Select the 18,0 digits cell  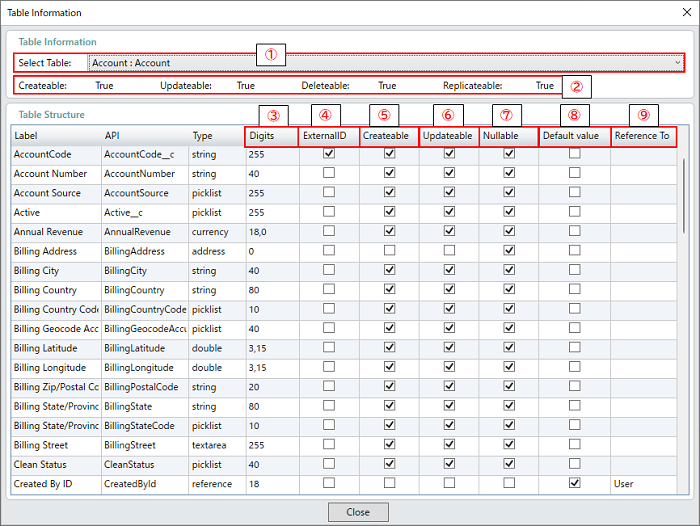click(272, 232)
